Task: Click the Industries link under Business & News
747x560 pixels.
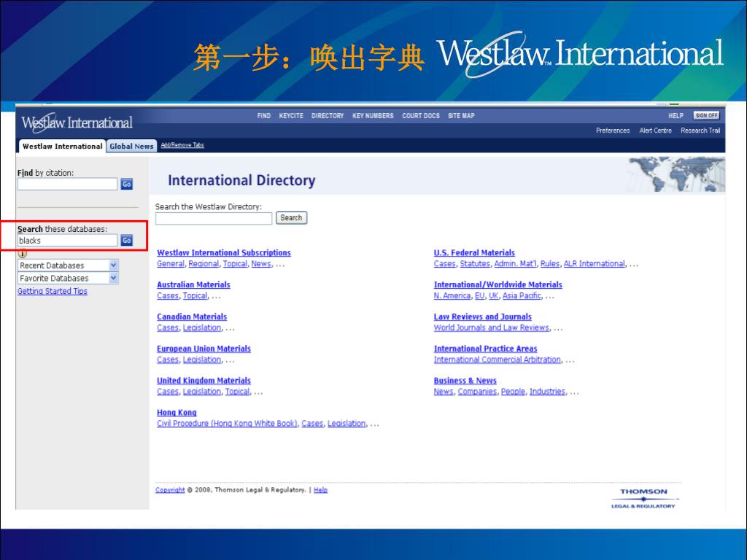Action: pyautogui.click(x=547, y=392)
